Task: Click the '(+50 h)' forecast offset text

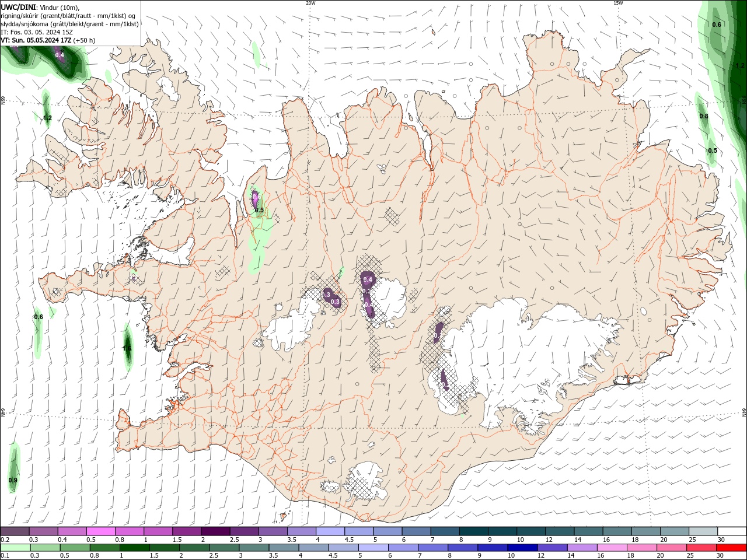Action: click(85, 40)
